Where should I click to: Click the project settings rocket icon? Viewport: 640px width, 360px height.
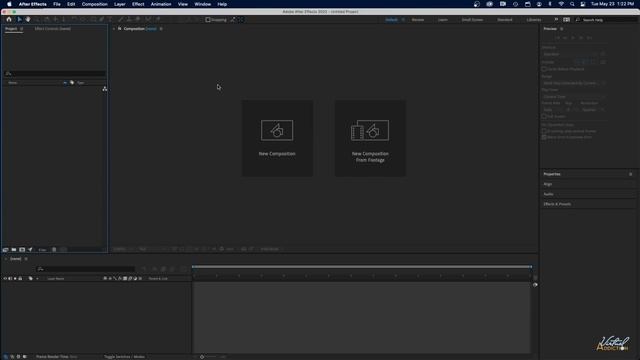(30, 249)
